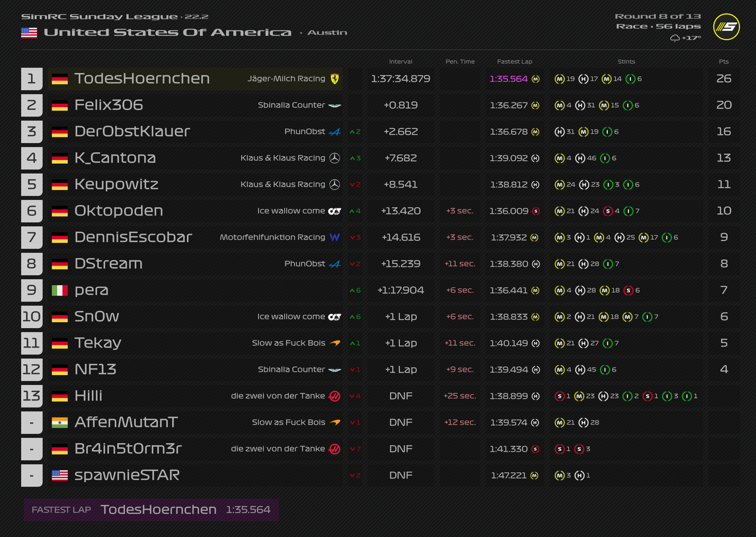The height and width of the screenshot is (537, 756).
Task: Click the Mercedes logo in K_Cantona's row
Action: [335, 158]
